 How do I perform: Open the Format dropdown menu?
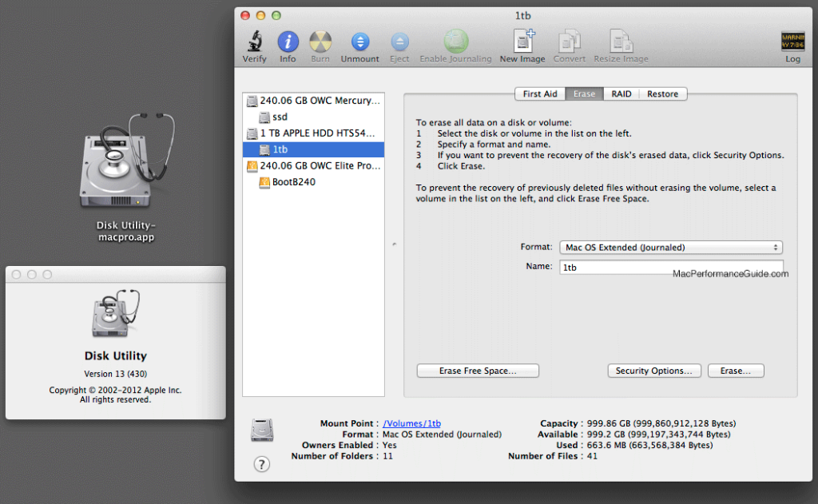670,248
